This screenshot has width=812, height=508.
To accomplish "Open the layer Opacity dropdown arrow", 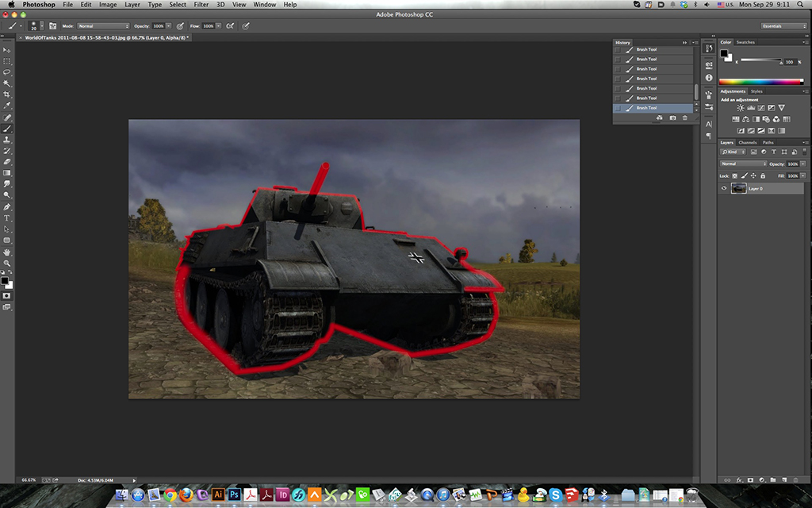I will [803, 164].
